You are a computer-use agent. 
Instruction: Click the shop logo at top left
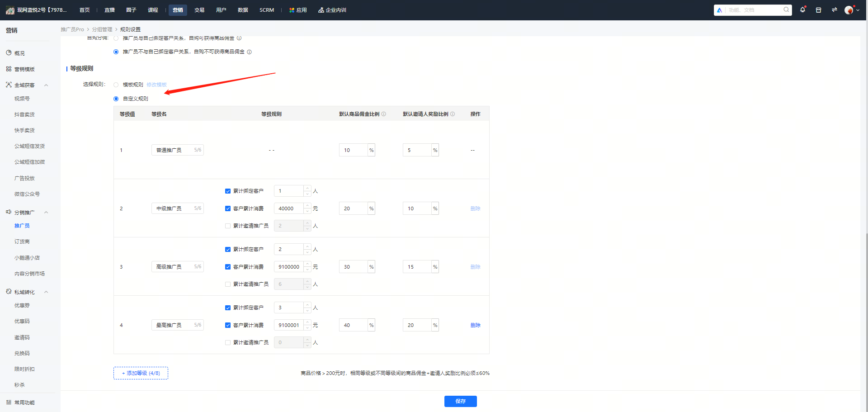pyautogui.click(x=10, y=10)
